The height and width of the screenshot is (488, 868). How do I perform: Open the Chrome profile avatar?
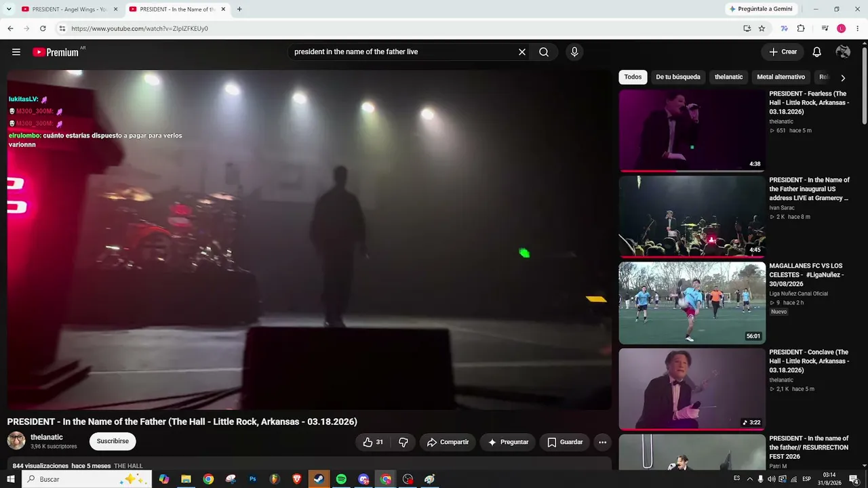[x=841, y=28]
